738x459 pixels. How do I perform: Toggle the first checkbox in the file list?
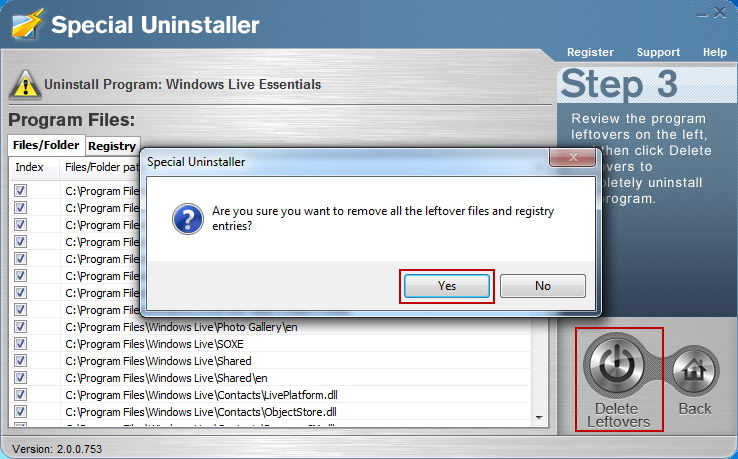pyautogui.click(x=20, y=191)
